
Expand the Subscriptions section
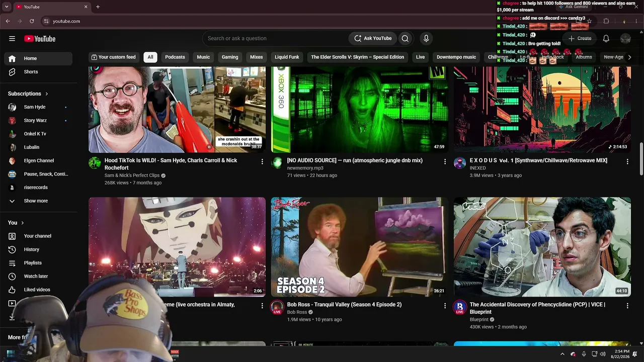[28, 94]
